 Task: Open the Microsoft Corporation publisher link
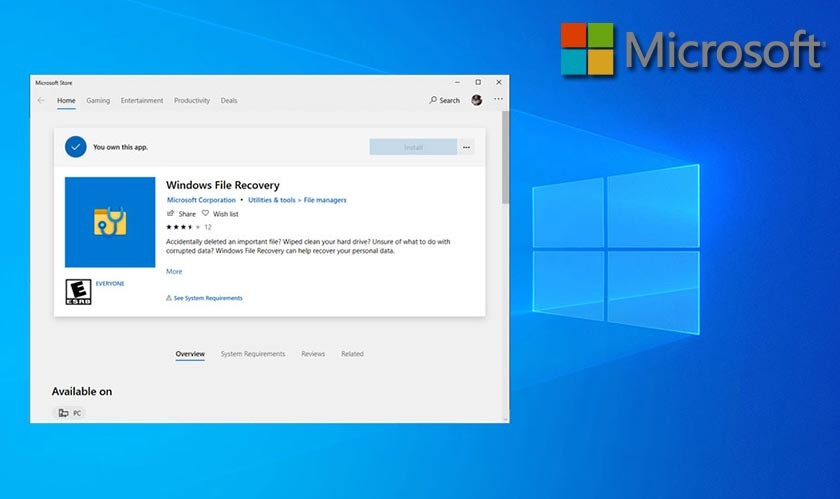pyautogui.click(x=201, y=200)
